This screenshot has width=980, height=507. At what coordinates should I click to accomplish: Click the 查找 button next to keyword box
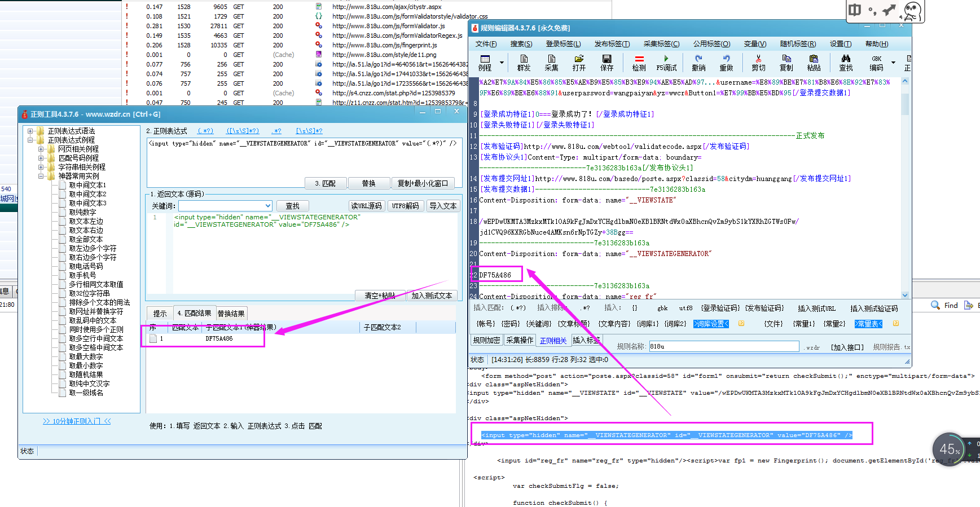pos(292,206)
